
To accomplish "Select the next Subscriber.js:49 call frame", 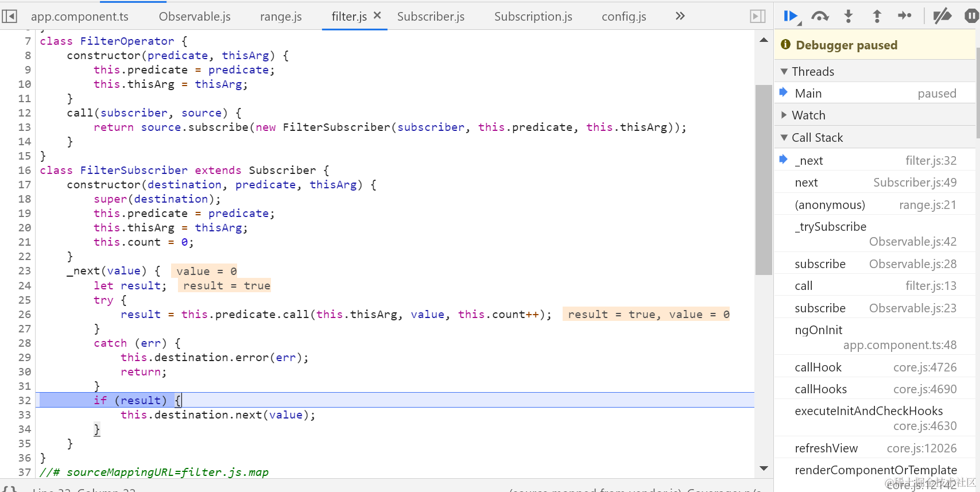I will pyautogui.click(x=875, y=183).
